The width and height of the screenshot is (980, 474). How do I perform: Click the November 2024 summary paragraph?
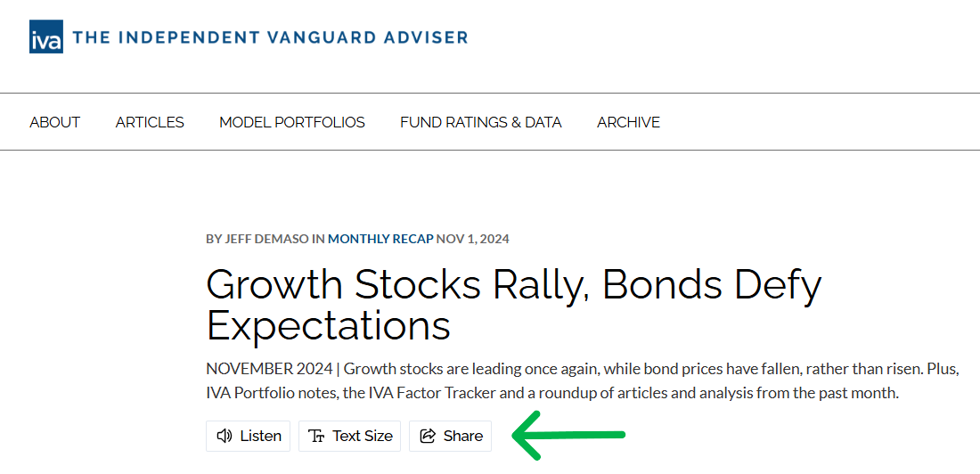coord(583,381)
